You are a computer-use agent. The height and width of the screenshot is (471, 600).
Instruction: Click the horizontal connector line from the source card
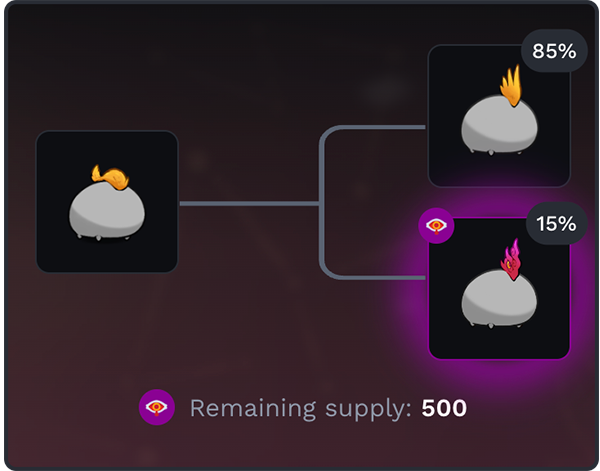coord(249,204)
